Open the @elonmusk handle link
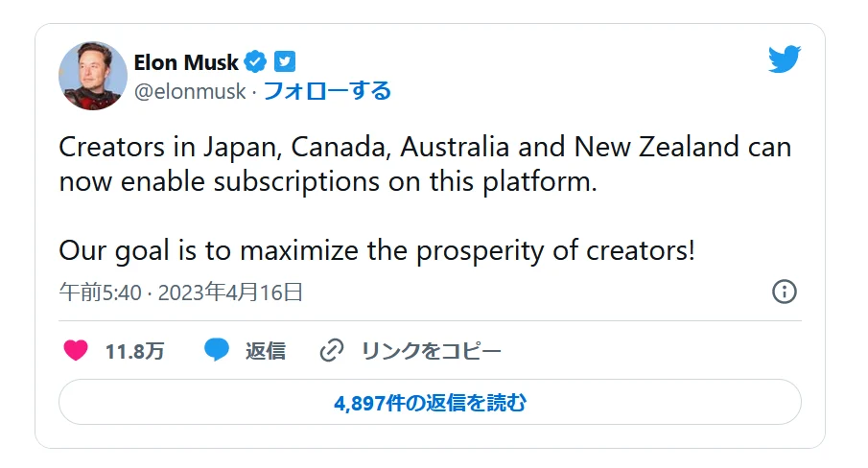The width and height of the screenshot is (868, 468). tap(190, 92)
